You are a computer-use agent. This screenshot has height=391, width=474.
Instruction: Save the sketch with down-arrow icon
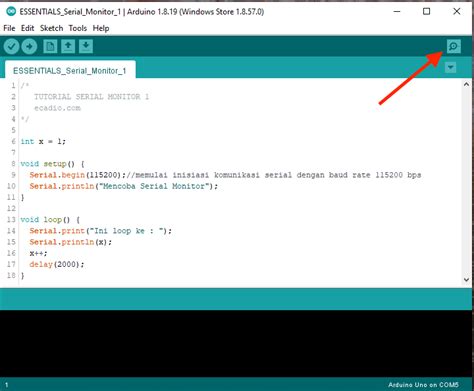pos(86,46)
